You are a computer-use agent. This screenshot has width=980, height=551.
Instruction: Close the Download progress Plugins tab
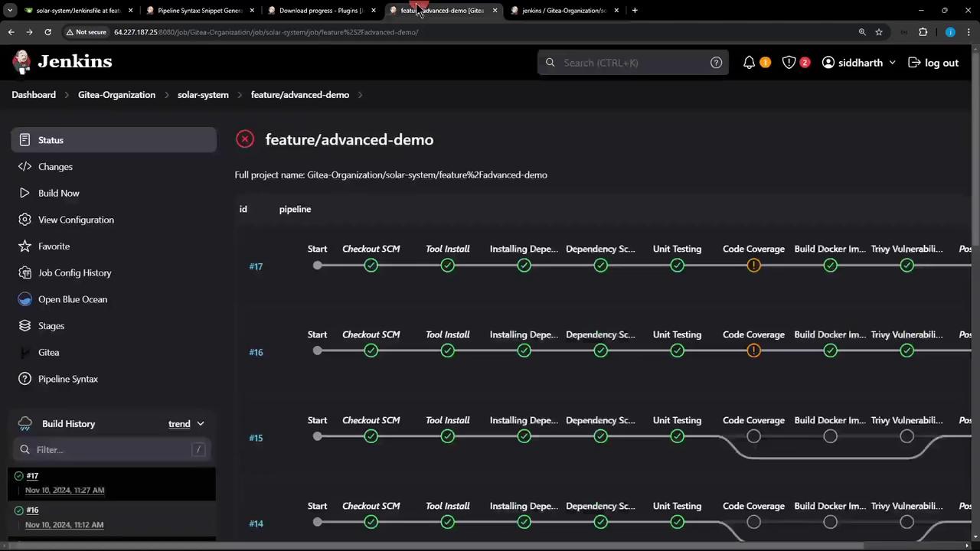click(x=374, y=11)
